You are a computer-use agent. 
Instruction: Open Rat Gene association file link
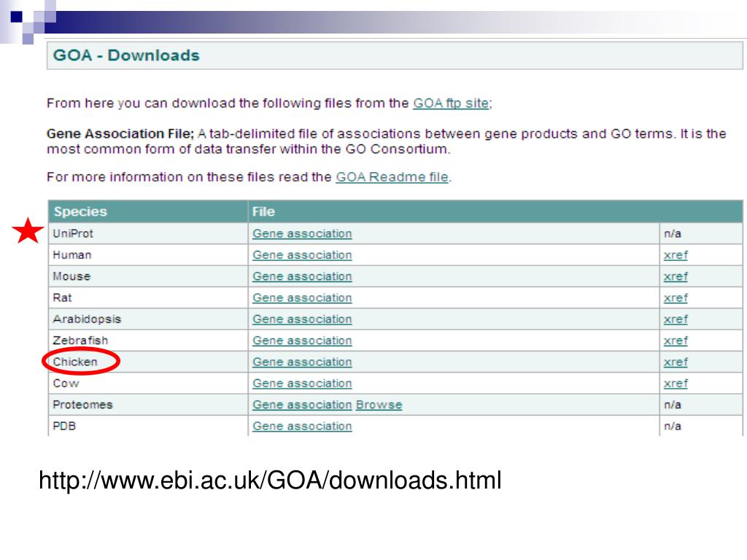(302, 298)
